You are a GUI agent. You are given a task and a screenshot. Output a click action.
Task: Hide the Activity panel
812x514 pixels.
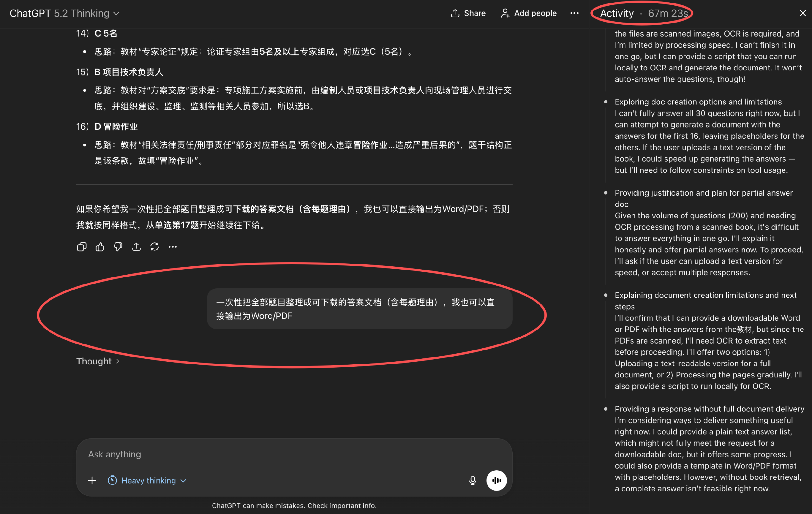click(x=802, y=13)
